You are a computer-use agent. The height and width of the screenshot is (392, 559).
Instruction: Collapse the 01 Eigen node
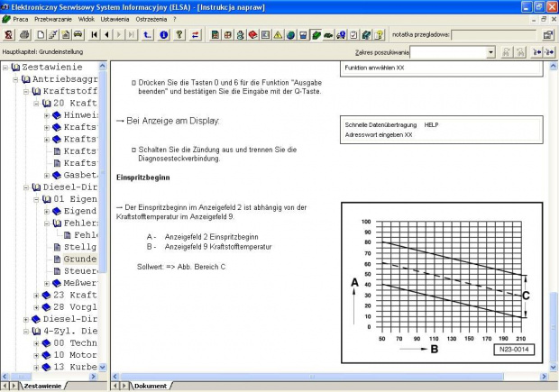(x=36, y=199)
